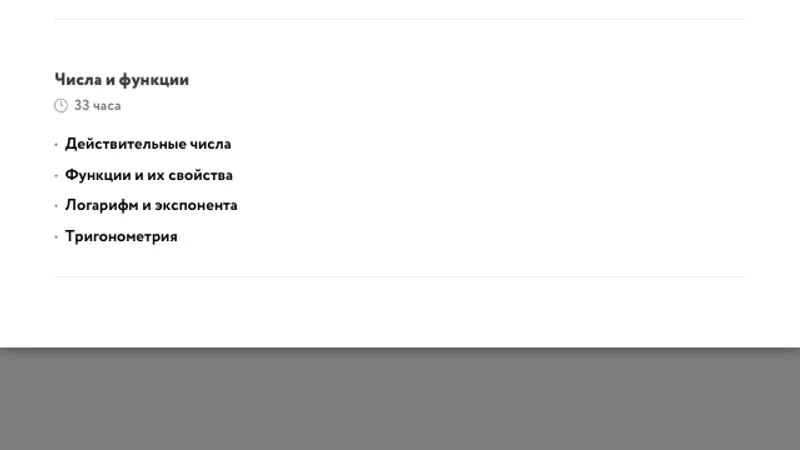The image size is (800, 450).
Task: Click the word экспонента in the third topic
Action: (x=196, y=206)
